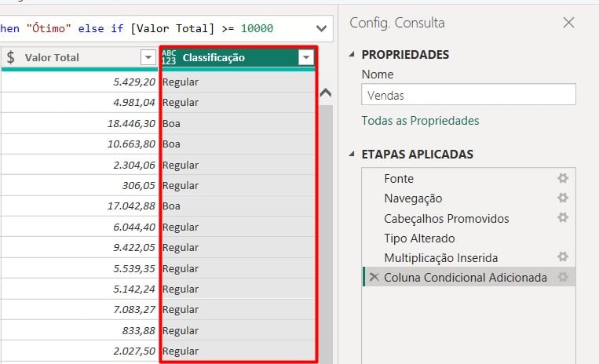Close the Config. Consulta pane
Screen dimensions: 599x364
point(568,23)
